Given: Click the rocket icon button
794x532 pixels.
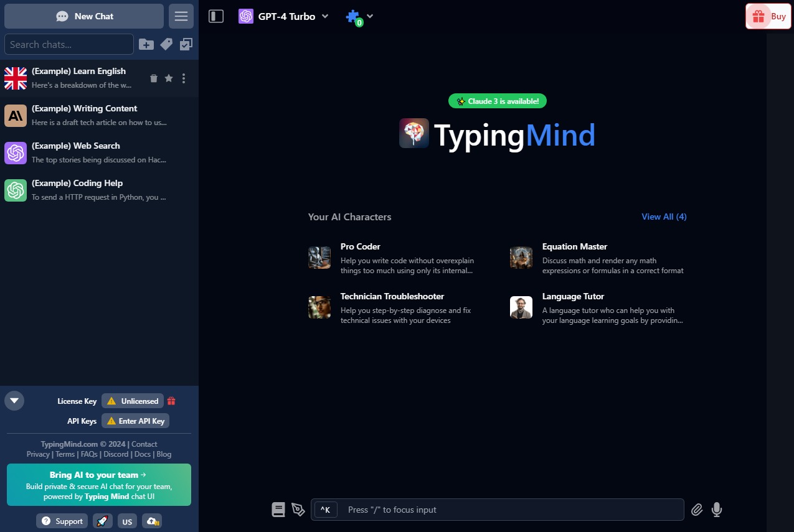Looking at the screenshot, I should point(103,521).
